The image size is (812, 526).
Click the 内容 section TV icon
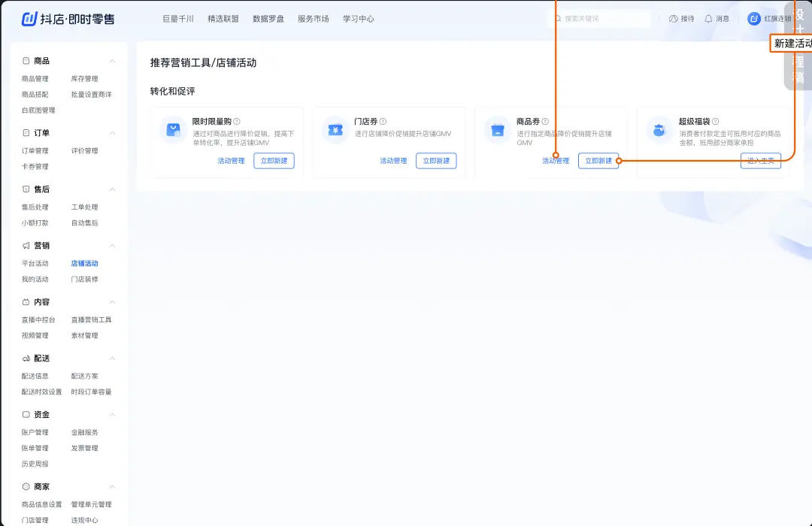click(26, 302)
